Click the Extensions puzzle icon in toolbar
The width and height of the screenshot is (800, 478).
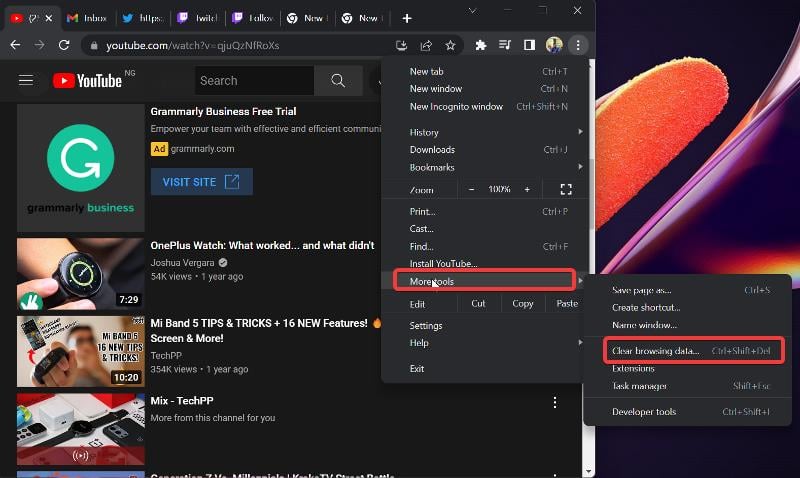(480, 45)
